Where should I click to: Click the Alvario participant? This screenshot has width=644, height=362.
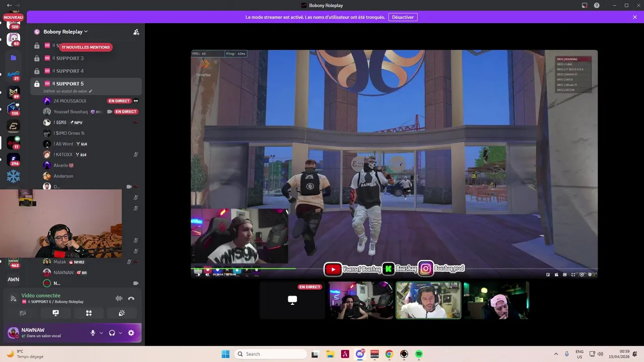(x=91, y=165)
